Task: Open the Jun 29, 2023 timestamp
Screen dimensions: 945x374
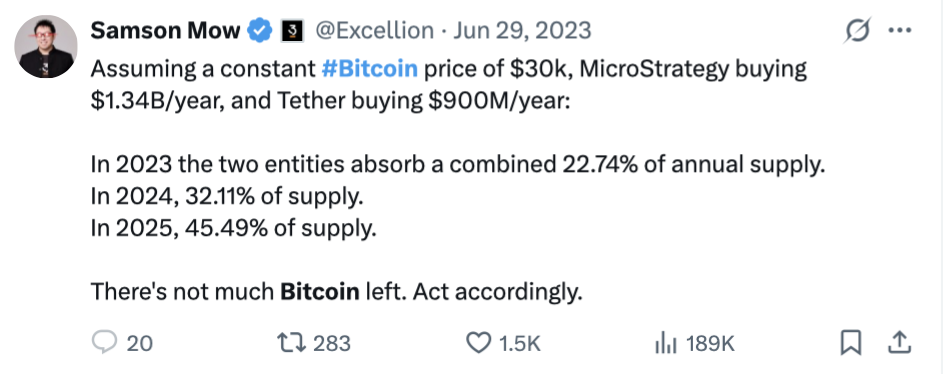Action: 523,30
